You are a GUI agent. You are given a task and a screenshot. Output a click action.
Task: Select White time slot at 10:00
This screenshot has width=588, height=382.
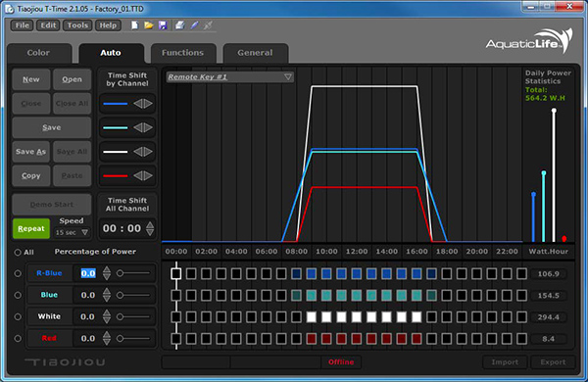coord(326,317)
